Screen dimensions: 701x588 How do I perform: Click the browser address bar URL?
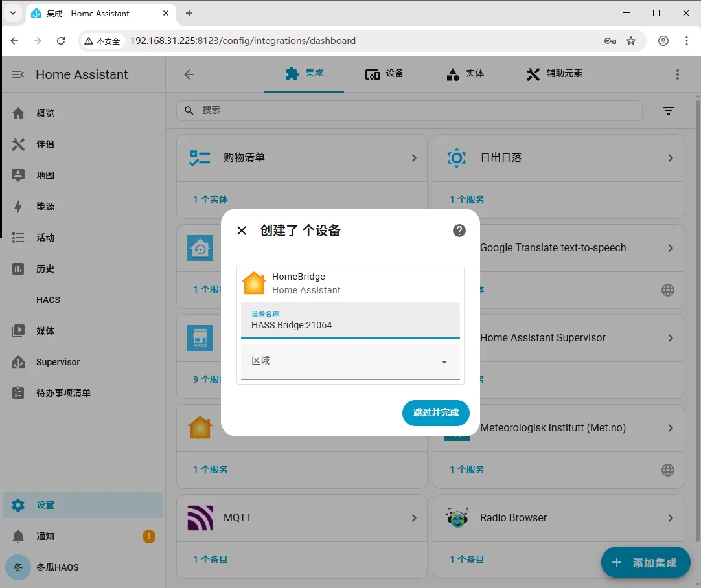(243, 41)
